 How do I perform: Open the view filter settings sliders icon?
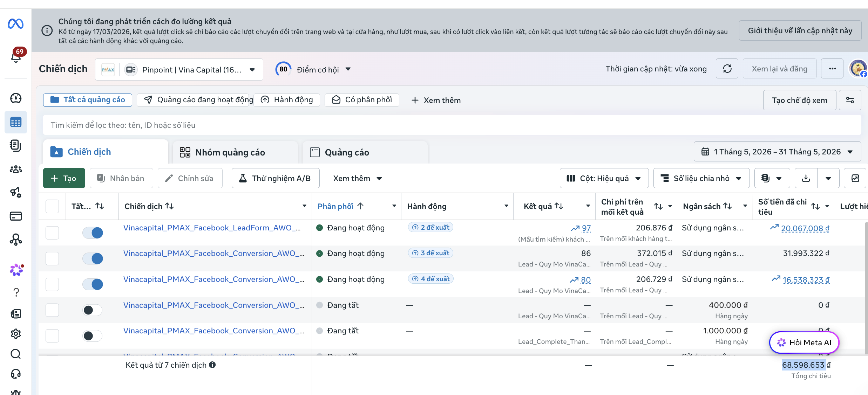pos(850,100)
